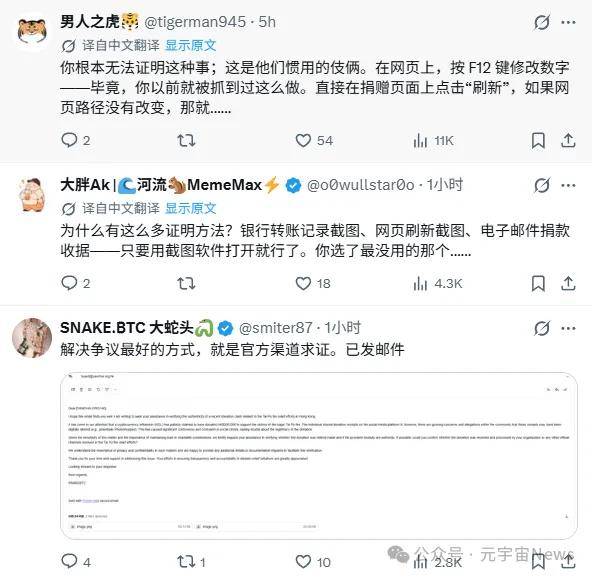Bookmark the tigerman945 tweet

click(x=538, y=140)
